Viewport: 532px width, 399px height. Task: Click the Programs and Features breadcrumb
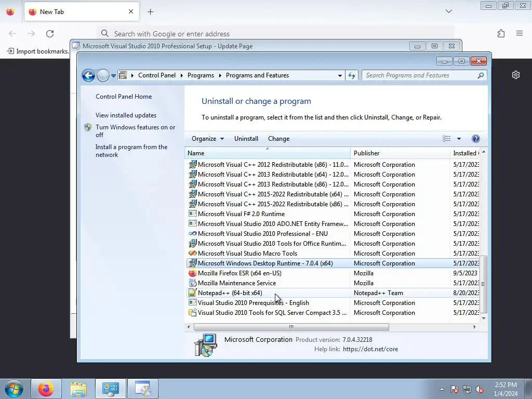[x=257, y=75]
